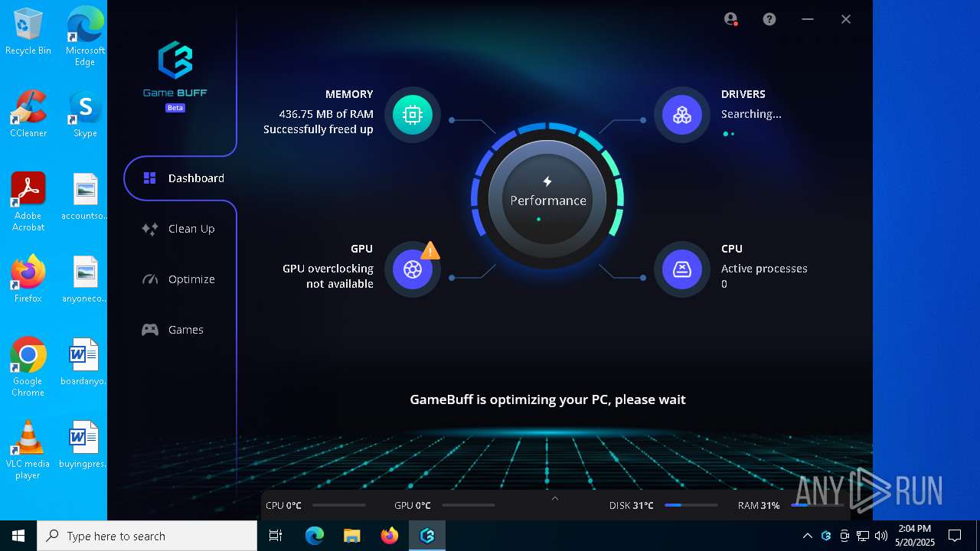This screenshot has height=551, width=980.
Task: Open the help question mark icon
Action: pos(769,19)
